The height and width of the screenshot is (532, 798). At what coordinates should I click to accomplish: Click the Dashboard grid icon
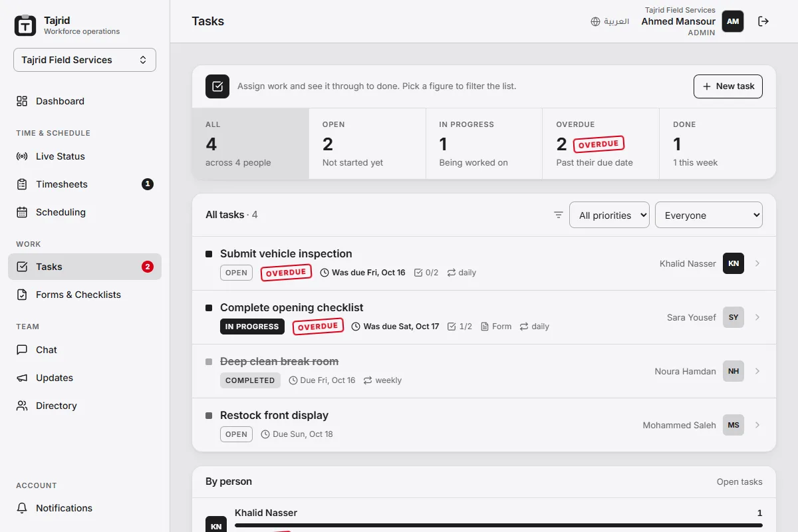coord(22,101)
